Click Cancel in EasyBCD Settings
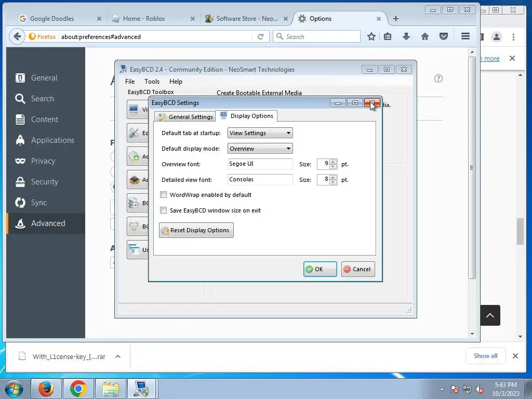Viewport: 532px width, 399px height. tap(358, 269)
